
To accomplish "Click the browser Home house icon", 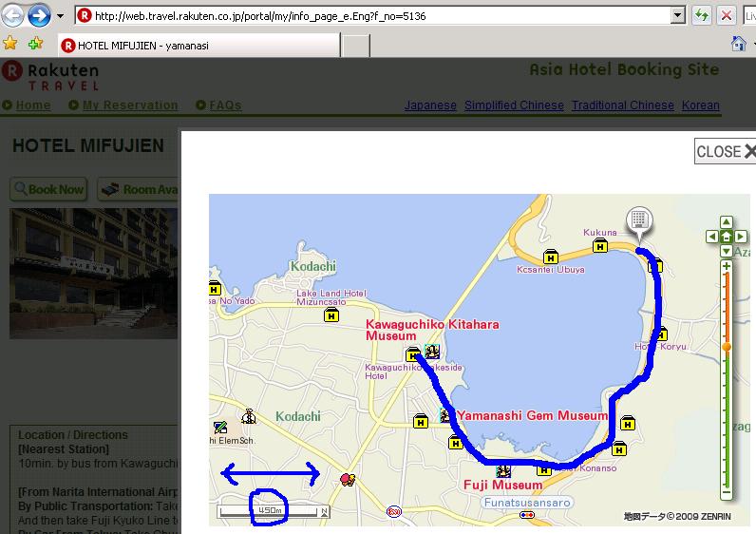I will click(739, 44).
